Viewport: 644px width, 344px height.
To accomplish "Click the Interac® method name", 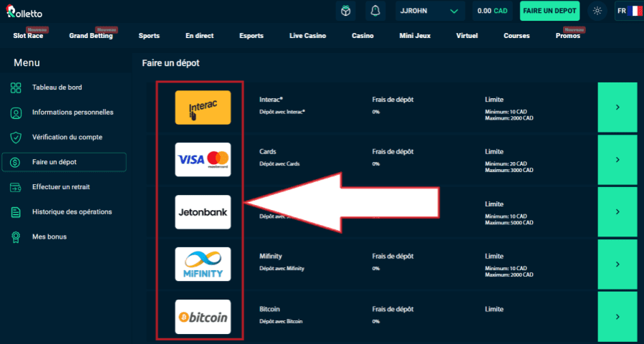I will [271, 100].
